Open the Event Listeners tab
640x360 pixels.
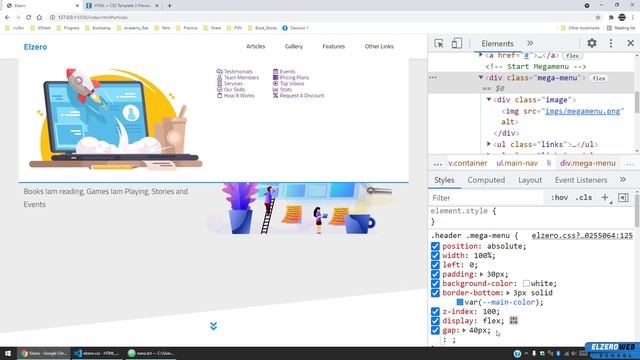581,180
